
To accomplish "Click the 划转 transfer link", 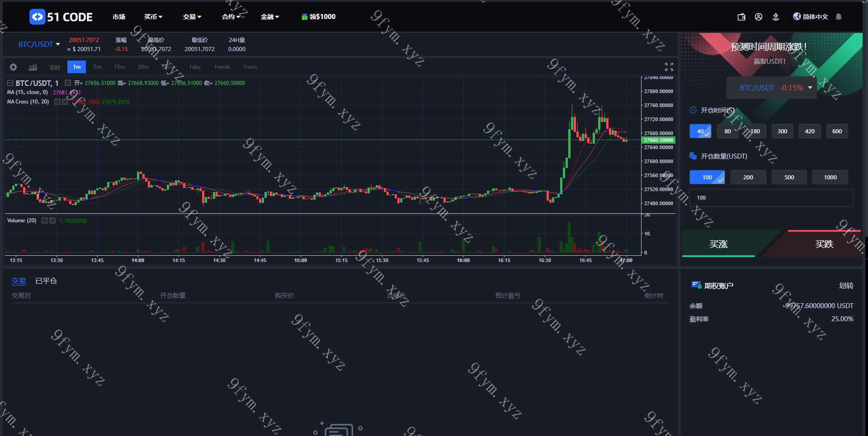I will [x=846, y=286].
